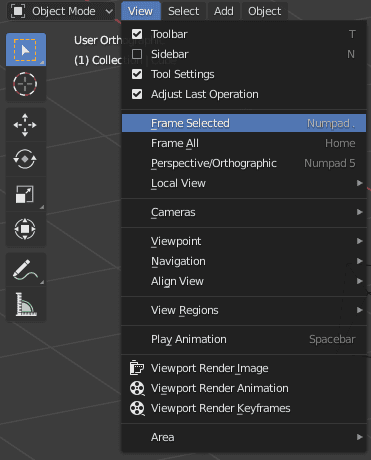Image resolution: width=371 pixels, height=460 pixels.
Task: Expand the Local View submenu
Action: pyautogui.click(x=244, y=183)
